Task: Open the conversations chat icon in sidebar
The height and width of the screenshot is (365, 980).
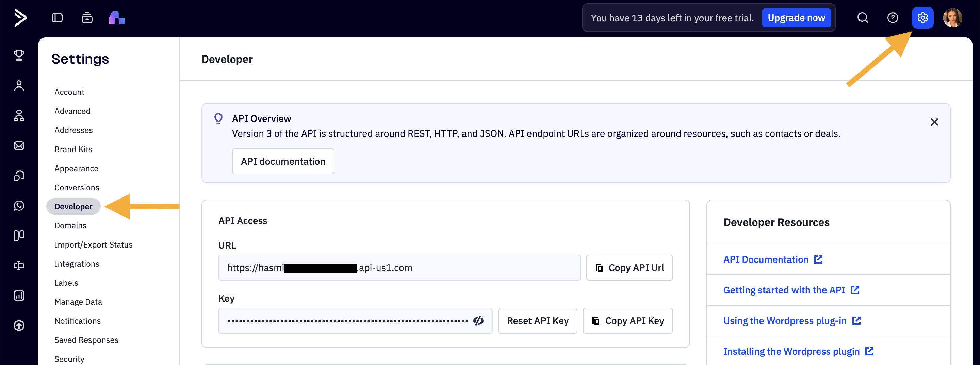Action: 19,176
